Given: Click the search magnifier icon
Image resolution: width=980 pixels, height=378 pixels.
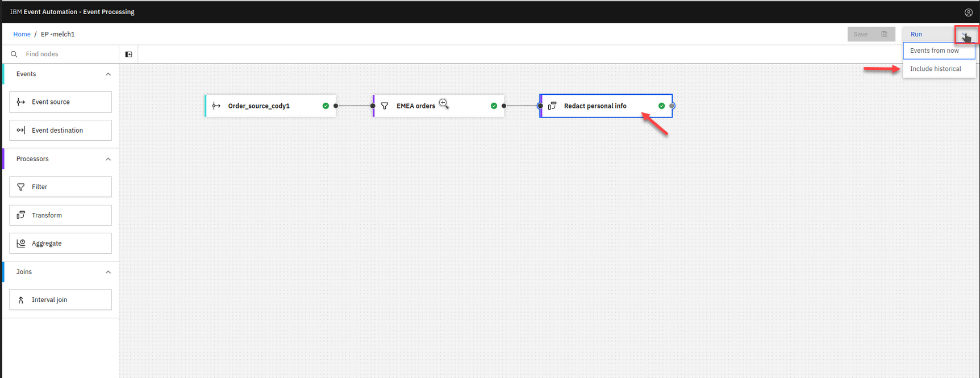Looking at the screenshot, I should pos(14,54).
